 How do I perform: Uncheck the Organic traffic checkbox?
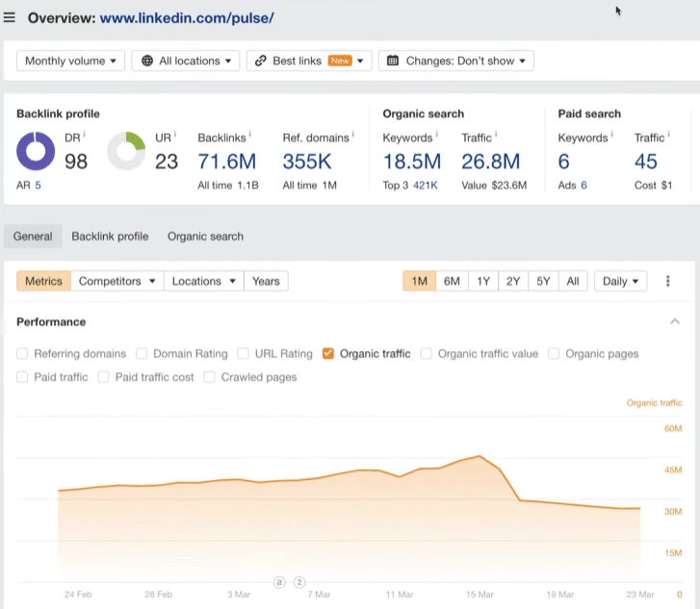pyautogui.click(x=328, y=354)
